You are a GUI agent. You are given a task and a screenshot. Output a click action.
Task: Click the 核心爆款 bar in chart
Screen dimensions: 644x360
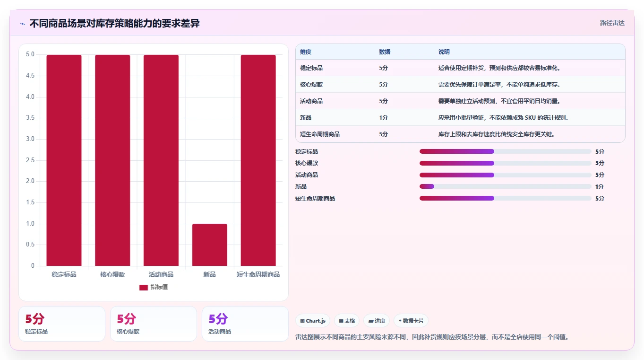click(x=112, y=160)
